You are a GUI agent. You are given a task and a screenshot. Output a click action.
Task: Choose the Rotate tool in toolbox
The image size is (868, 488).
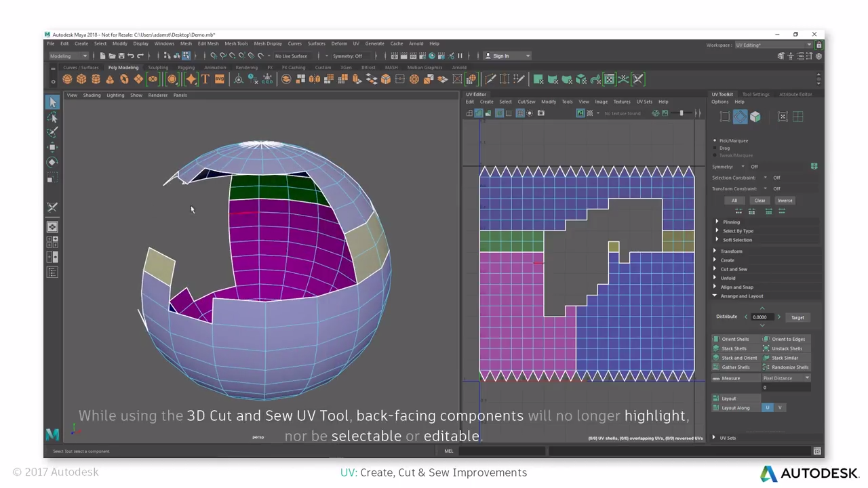52,162
